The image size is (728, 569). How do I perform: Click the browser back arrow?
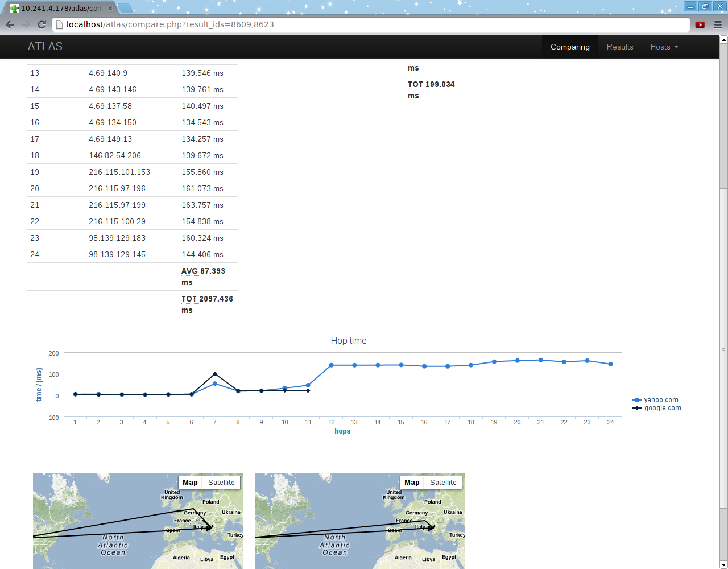[10, 24]
